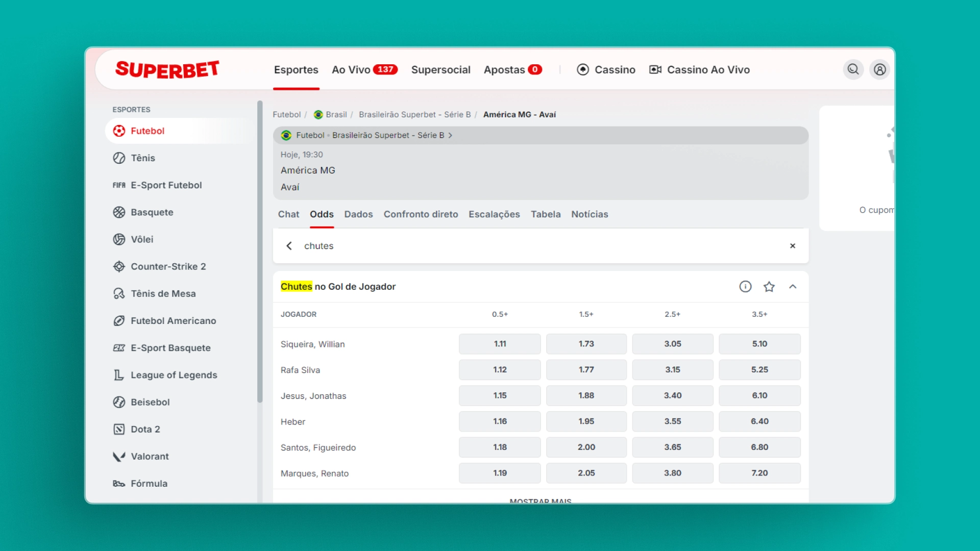Toggle favorite star on Chutes no Gol market
The height and width of the screenshot is (551, 980).
(x=769, y=287)
